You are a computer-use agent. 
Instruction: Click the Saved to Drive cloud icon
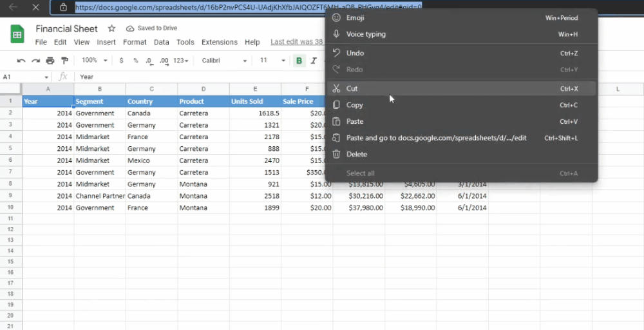pos(130,28)
